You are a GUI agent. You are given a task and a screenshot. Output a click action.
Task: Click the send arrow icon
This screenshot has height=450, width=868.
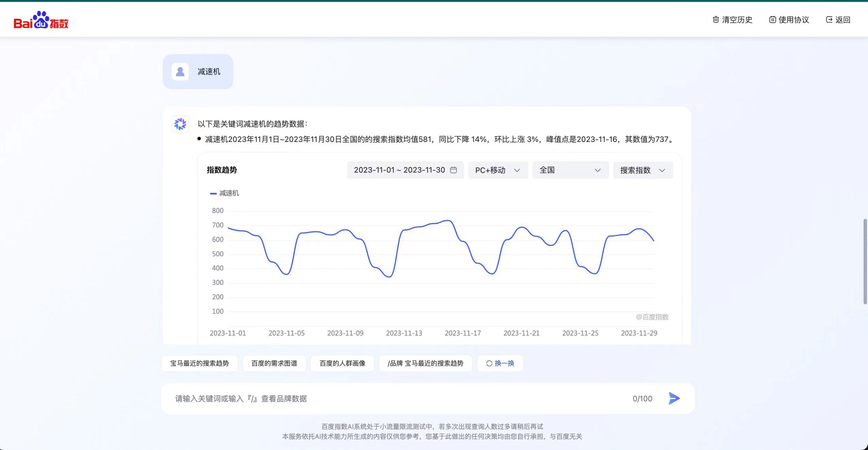[674, 398]
